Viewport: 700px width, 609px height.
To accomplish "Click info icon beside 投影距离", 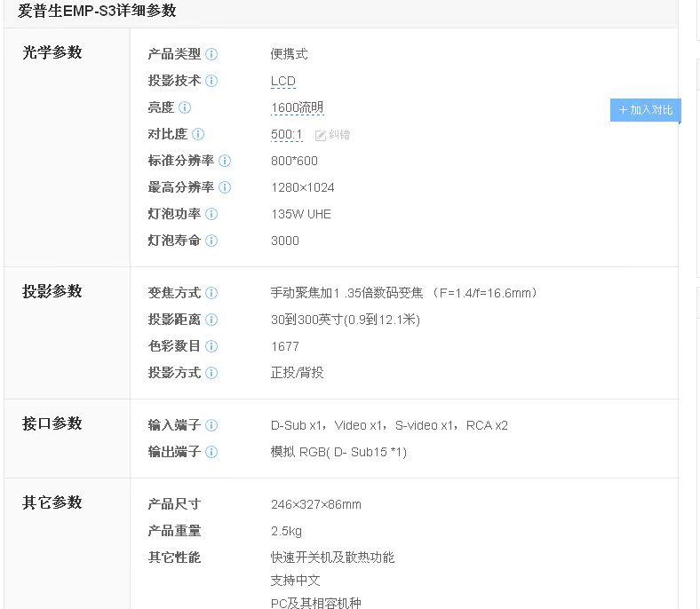I will pos(211,320).
